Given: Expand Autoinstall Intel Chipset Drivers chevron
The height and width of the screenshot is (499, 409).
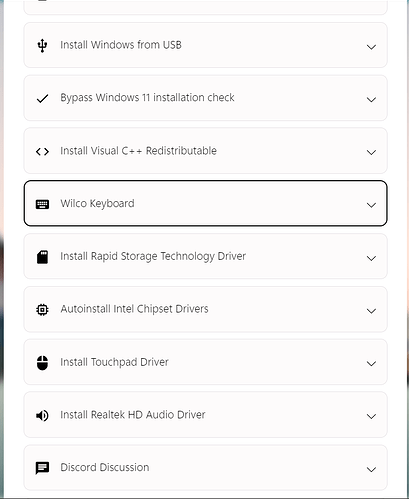Looking at the screenshot, I should (x=371, y=310).
